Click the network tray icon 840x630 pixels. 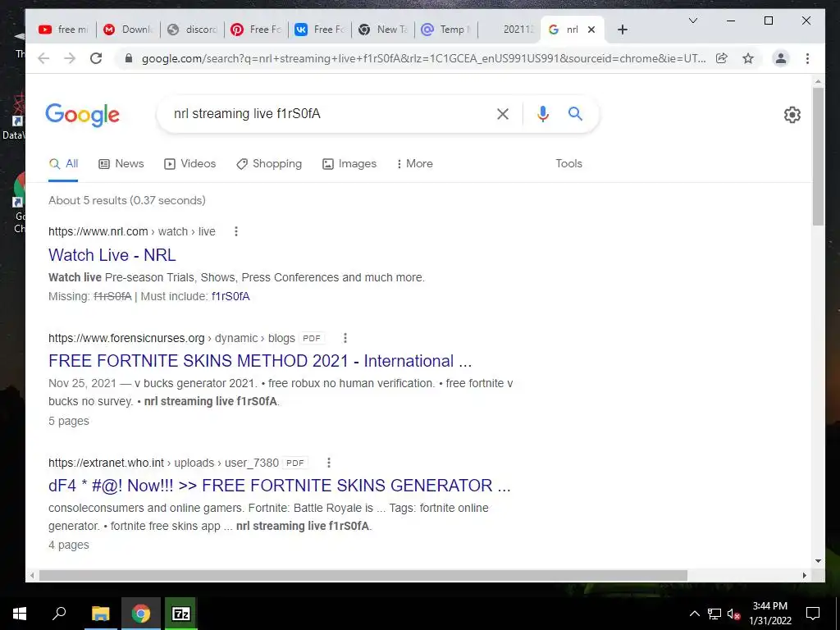(x=714, y=614)
